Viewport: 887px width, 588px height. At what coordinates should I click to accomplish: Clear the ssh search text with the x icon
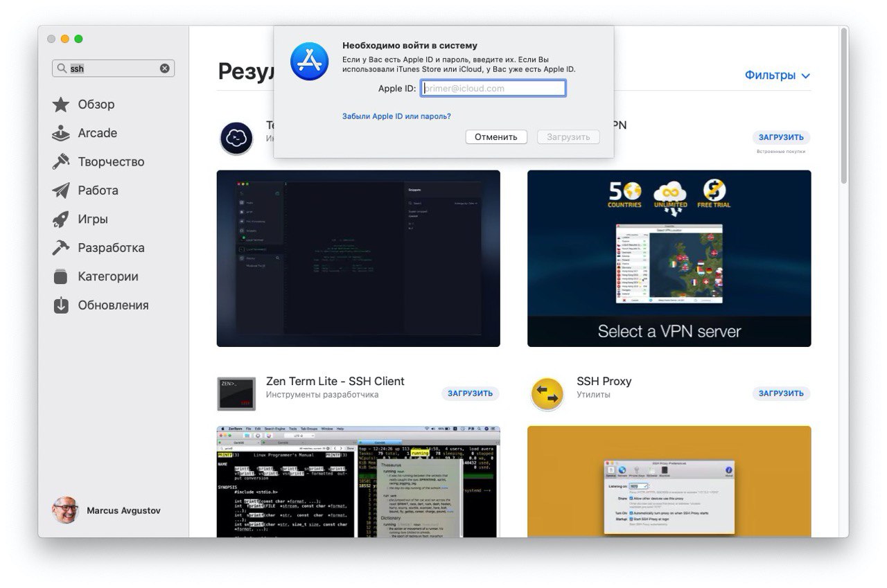point(165,69)
